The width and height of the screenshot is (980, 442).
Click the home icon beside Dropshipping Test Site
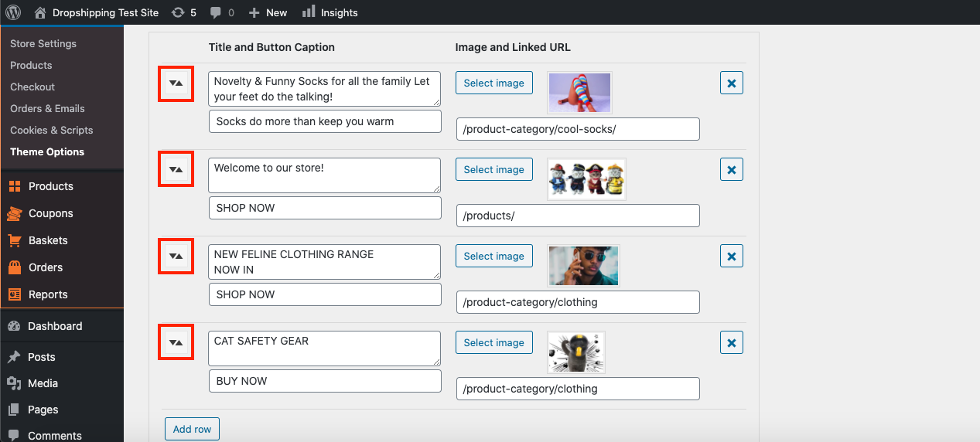[39, 12]
